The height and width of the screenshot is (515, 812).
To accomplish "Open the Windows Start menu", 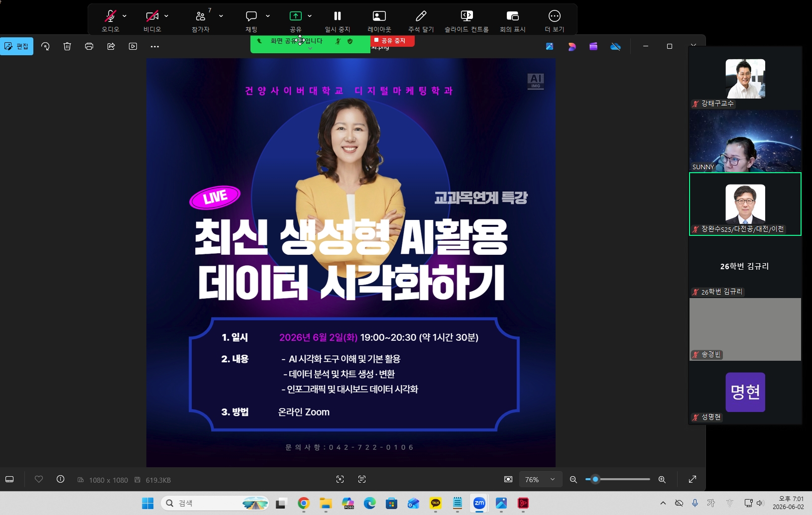I will coord(148,504).
